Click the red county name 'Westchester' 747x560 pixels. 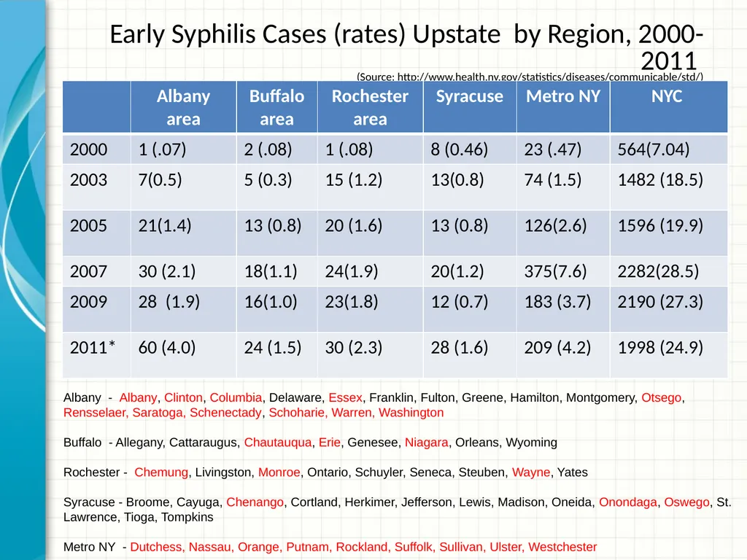(x=562, y=547)
